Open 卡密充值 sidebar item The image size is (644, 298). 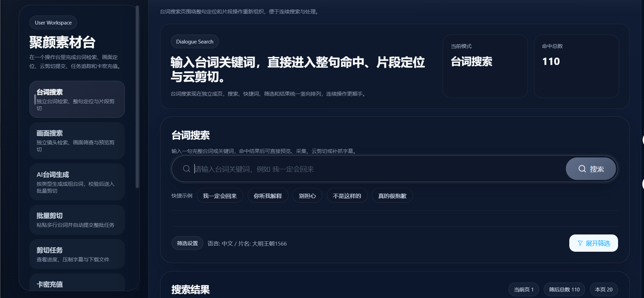click(77, 283)
